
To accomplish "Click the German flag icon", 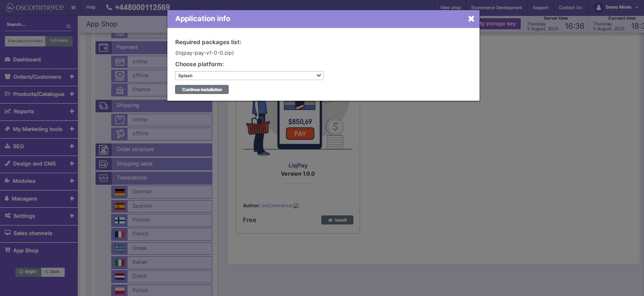I will coord(120,192).
